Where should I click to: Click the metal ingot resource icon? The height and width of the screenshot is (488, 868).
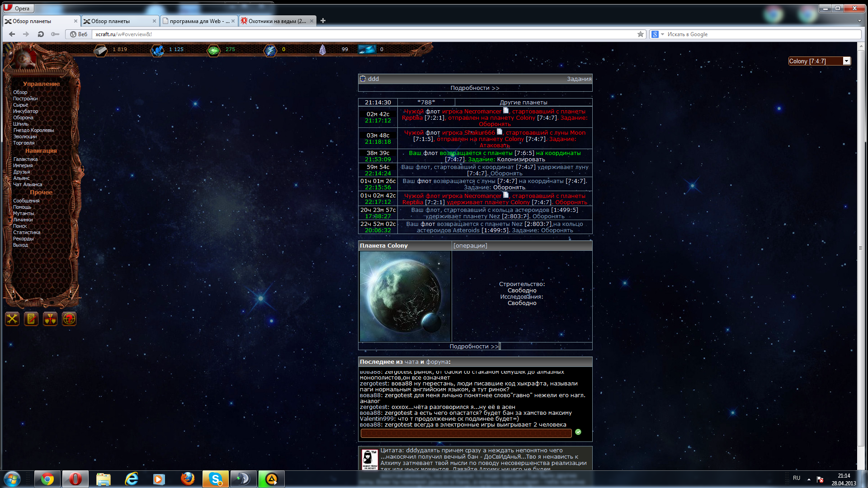tap(100, 50)
